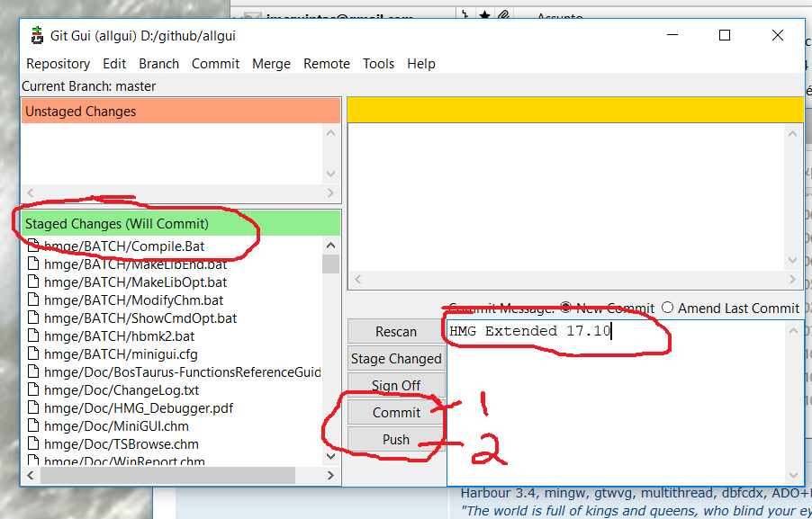Click the Rescan button

(x=396, y=332)
